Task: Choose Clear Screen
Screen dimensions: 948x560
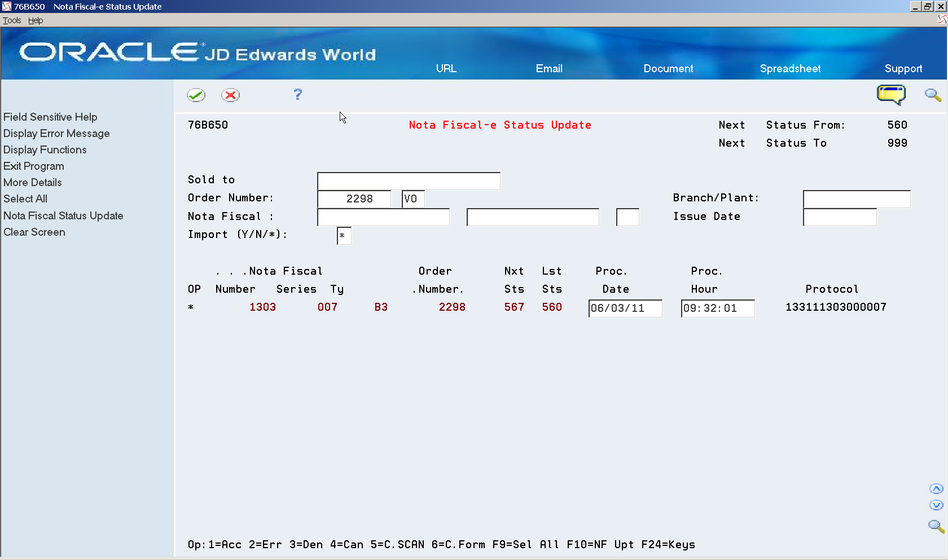Action: point(34,232)
